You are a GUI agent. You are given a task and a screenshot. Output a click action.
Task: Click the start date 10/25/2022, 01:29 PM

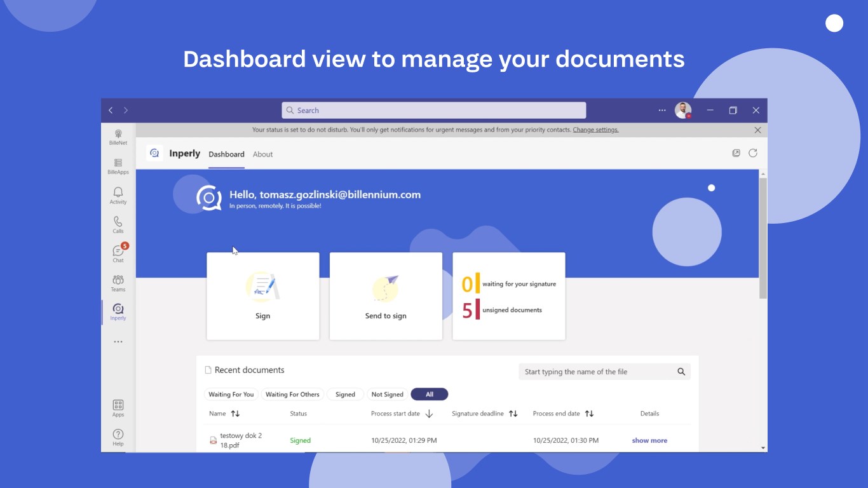[404, 440]
